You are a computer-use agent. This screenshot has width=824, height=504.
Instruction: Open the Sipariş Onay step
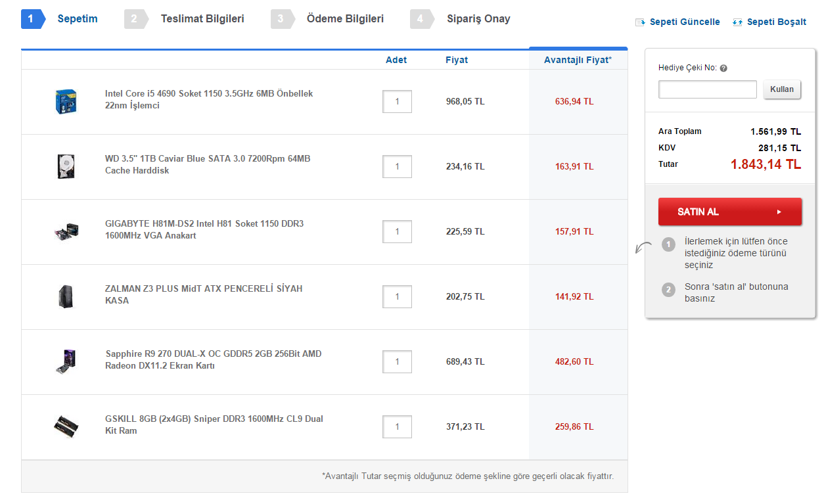click(x=478, y=19)
